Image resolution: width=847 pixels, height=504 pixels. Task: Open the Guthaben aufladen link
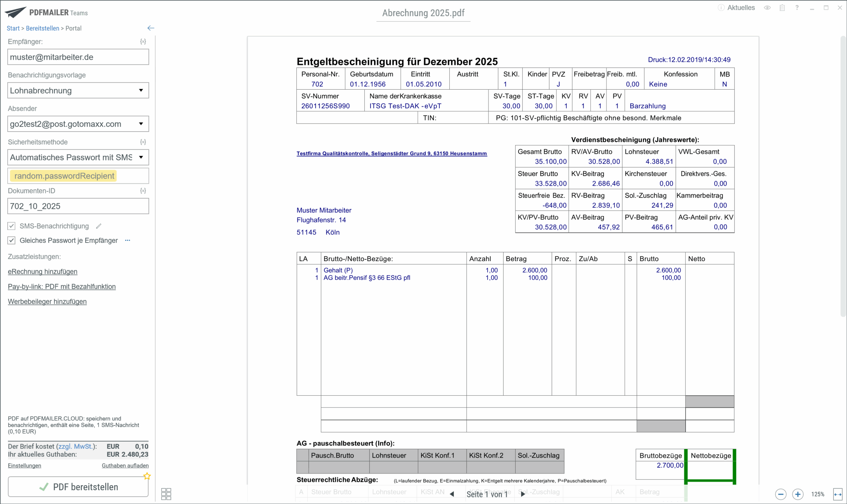coord(125,466)
